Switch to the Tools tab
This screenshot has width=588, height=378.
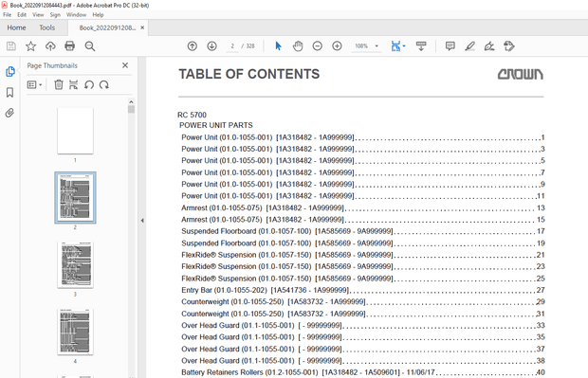tap(46, 27)
